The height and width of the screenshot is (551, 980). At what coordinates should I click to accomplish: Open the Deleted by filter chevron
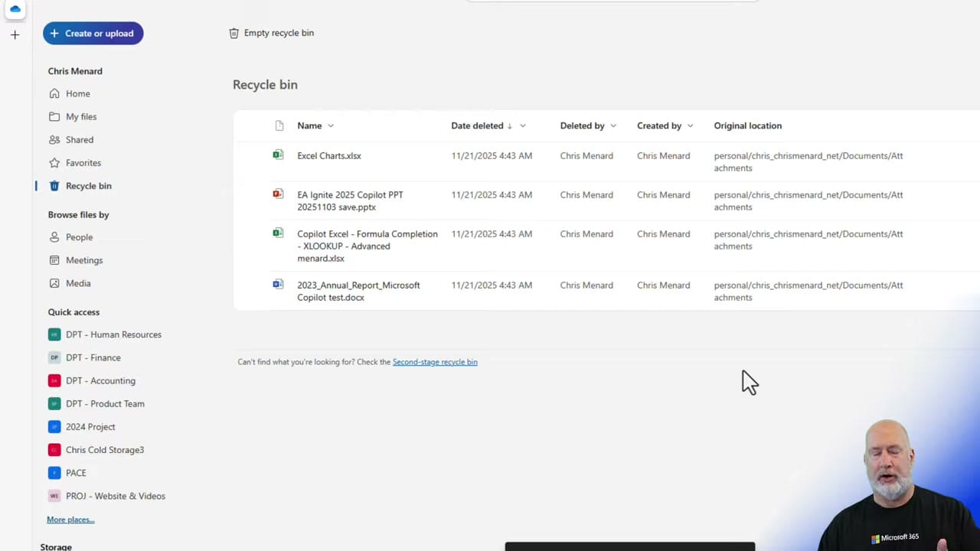pos(612,126)
